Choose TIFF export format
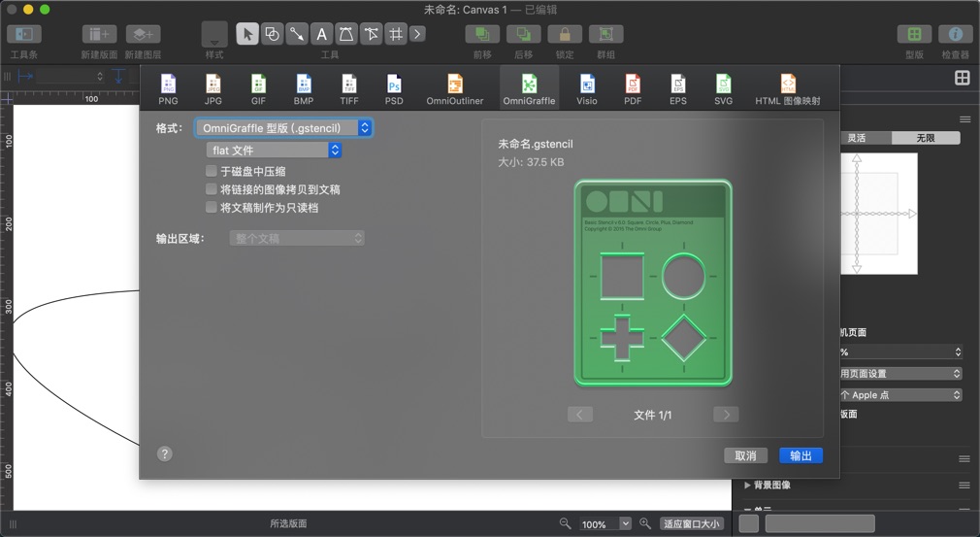This screenshot has width=980, height=537. click(348, 89)
